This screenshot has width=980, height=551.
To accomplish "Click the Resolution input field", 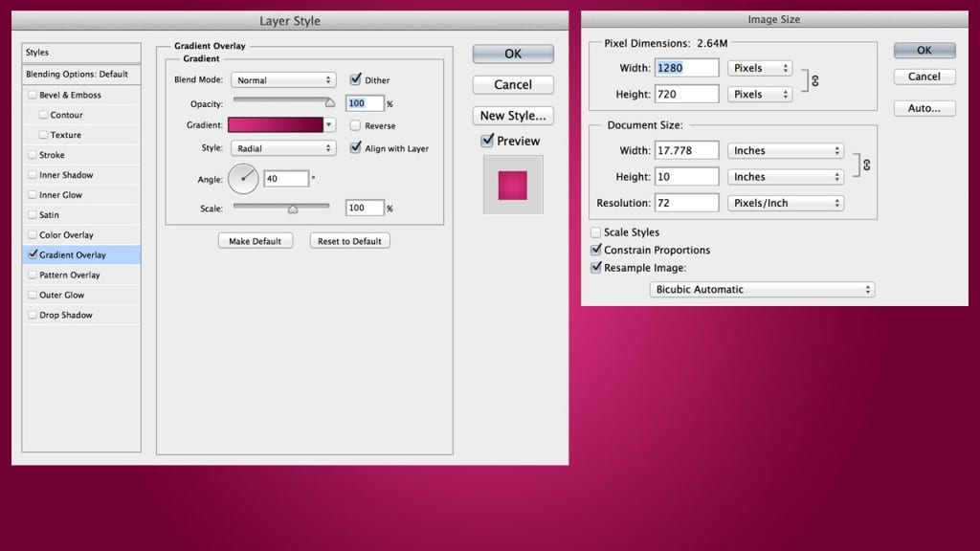I will coord(686,203).
